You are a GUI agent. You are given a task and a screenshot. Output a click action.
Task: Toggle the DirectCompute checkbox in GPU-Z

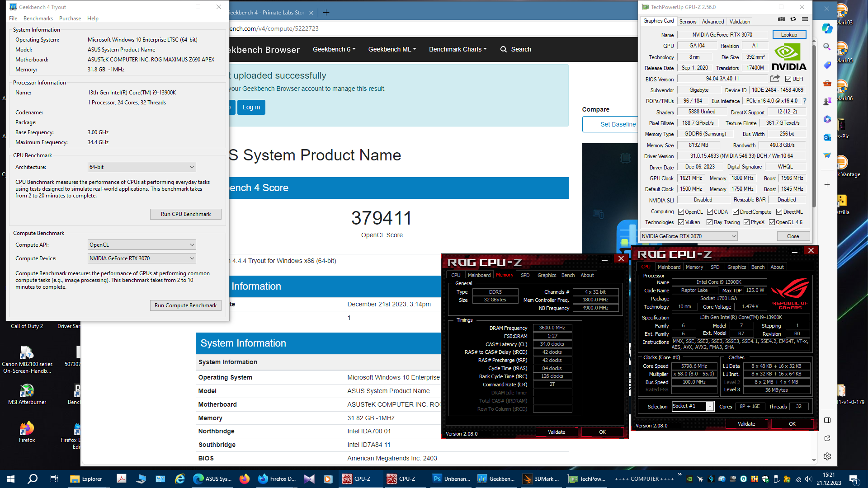(x=736, y=212)
